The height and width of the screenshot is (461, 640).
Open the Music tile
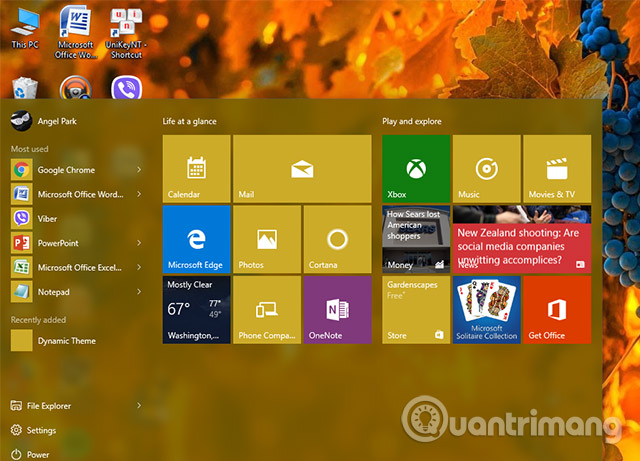487,169
